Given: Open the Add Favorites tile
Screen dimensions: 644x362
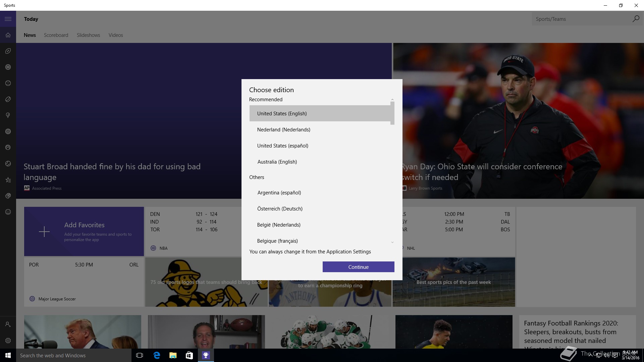Looking at the screenshot, I should (84, 231).
